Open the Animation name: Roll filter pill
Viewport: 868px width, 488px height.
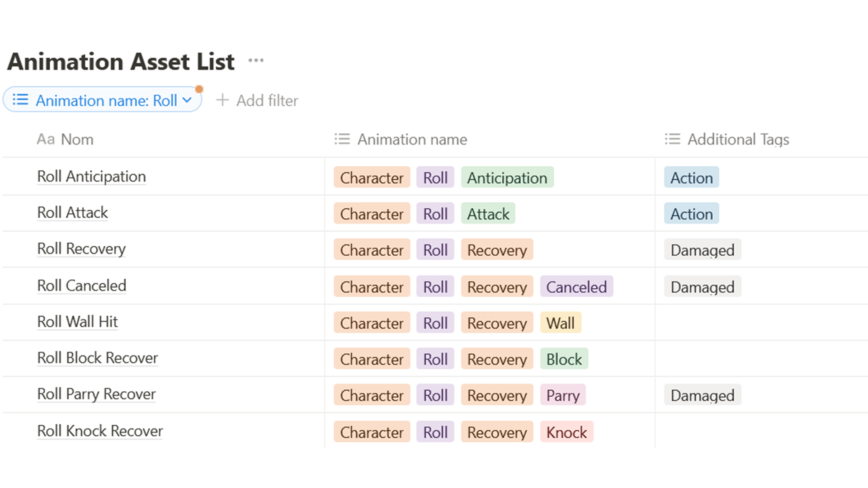tap(102, 99)
